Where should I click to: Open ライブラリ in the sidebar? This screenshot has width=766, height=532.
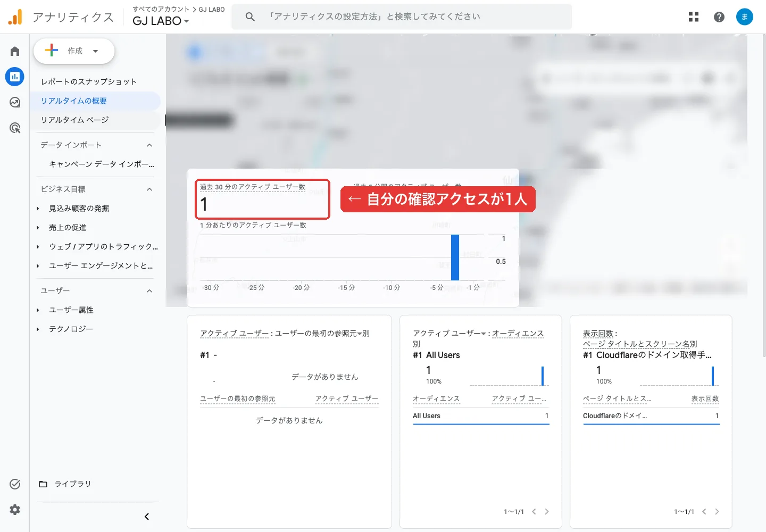click(73, 484)
